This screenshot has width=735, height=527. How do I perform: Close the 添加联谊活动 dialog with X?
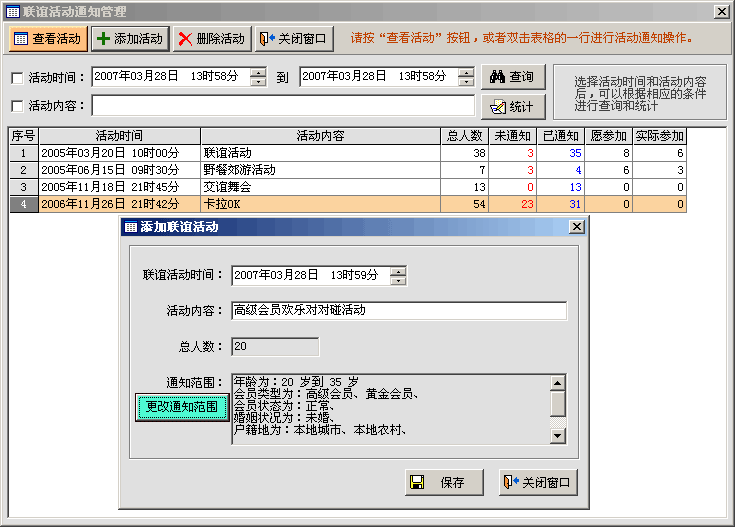576,227
